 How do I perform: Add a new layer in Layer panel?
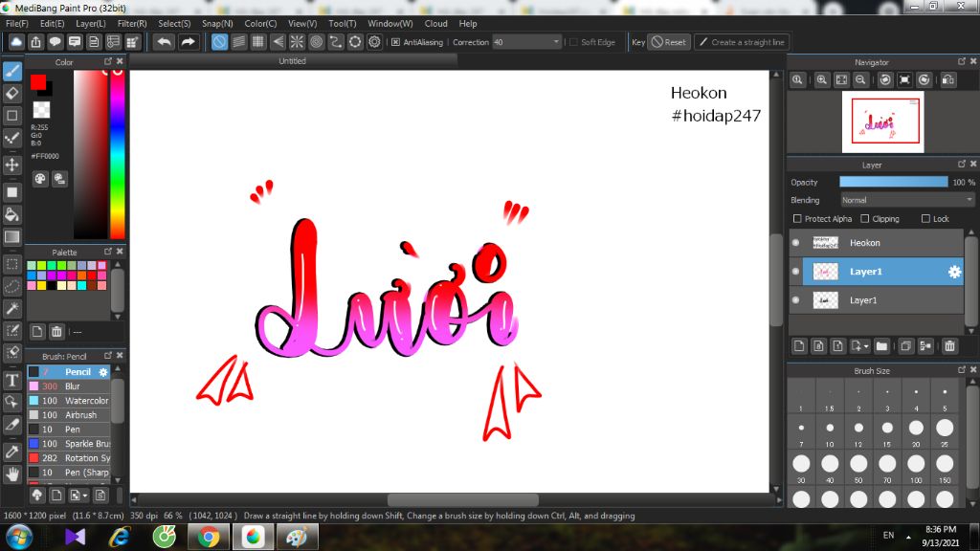799,346
